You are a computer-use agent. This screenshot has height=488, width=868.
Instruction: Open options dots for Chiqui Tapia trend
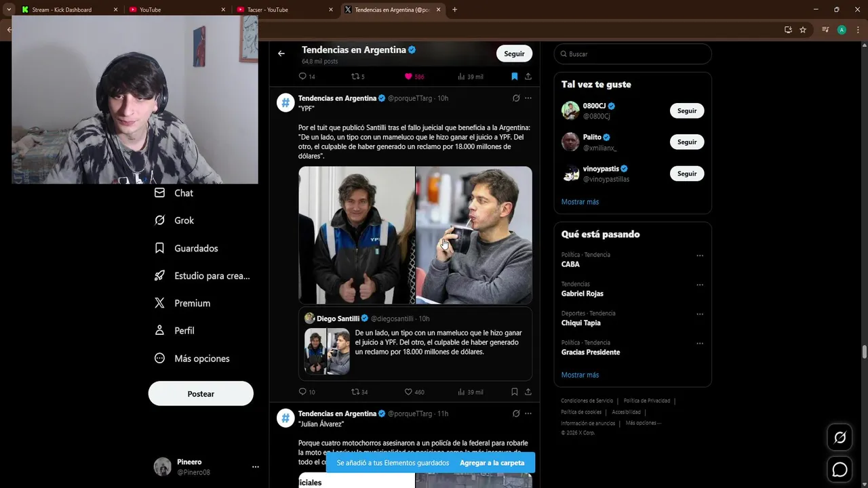point(700,314)
